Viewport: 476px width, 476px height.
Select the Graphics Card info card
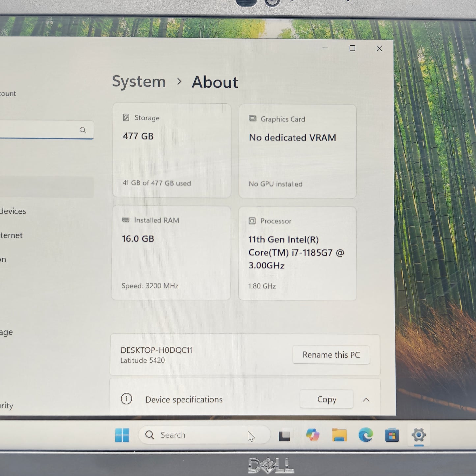click(297, 151)
